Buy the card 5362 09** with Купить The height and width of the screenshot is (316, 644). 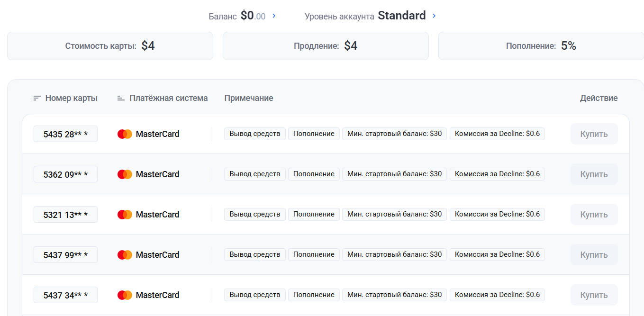(x=594, y=174)
